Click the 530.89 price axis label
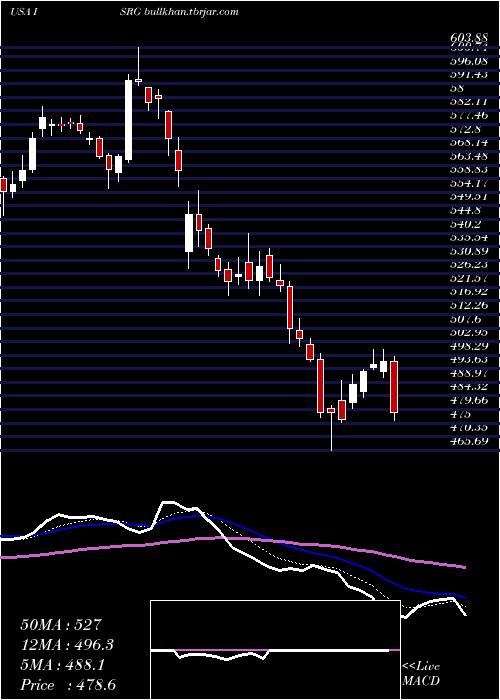 [x=468, y=251]
